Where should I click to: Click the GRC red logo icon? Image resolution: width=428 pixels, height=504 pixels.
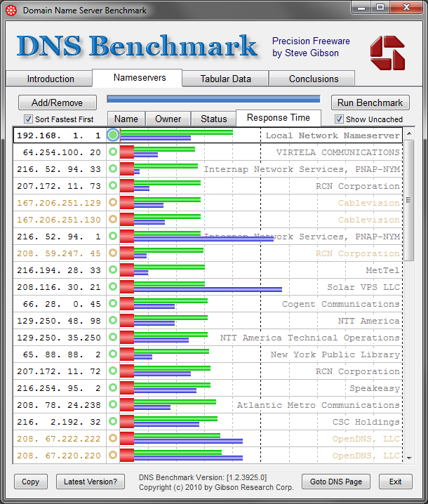click(387, 53)
